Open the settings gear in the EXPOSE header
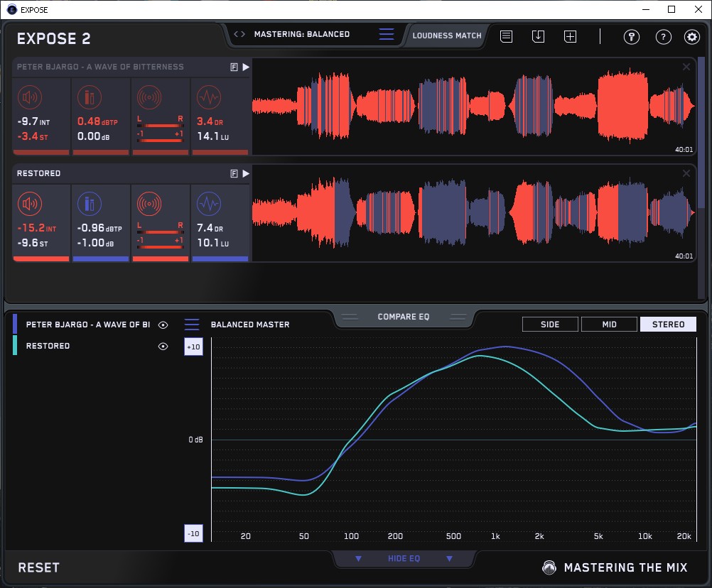 [691, 37]
